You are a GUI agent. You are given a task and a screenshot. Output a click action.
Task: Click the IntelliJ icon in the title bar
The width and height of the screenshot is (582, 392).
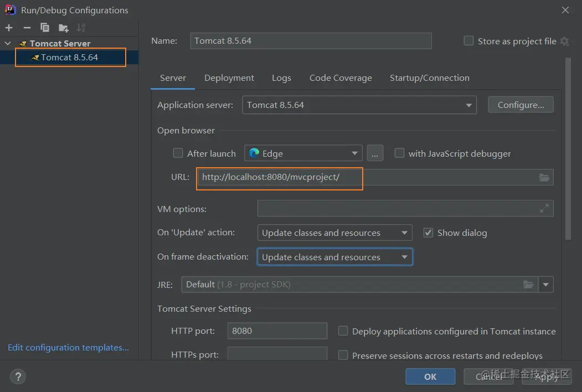(10, 9)
